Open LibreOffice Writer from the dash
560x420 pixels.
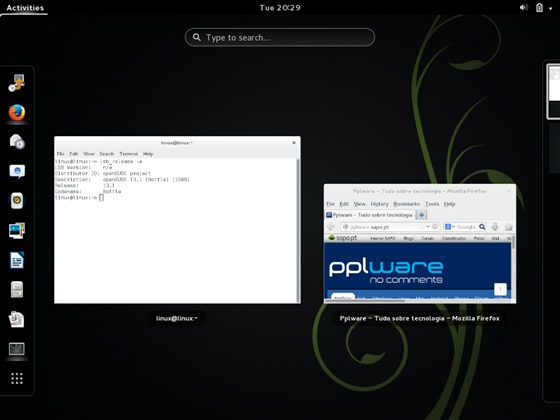point(17,260)
